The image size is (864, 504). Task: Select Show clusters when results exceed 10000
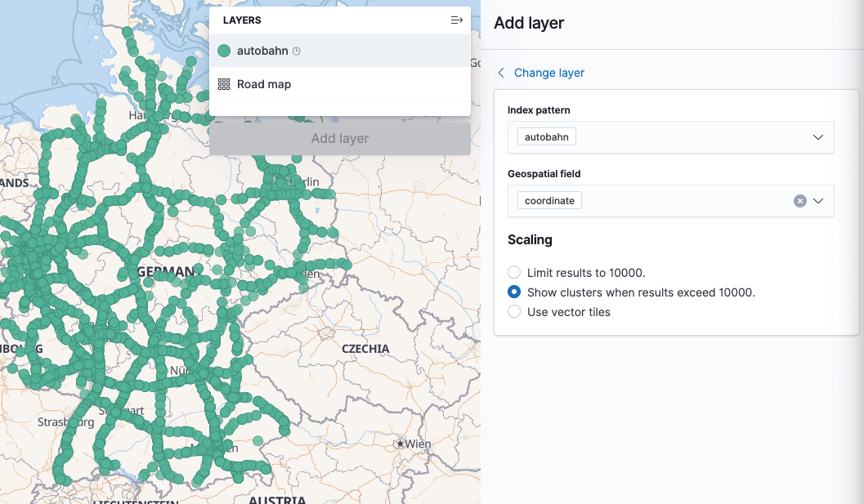tap(515, 292)
